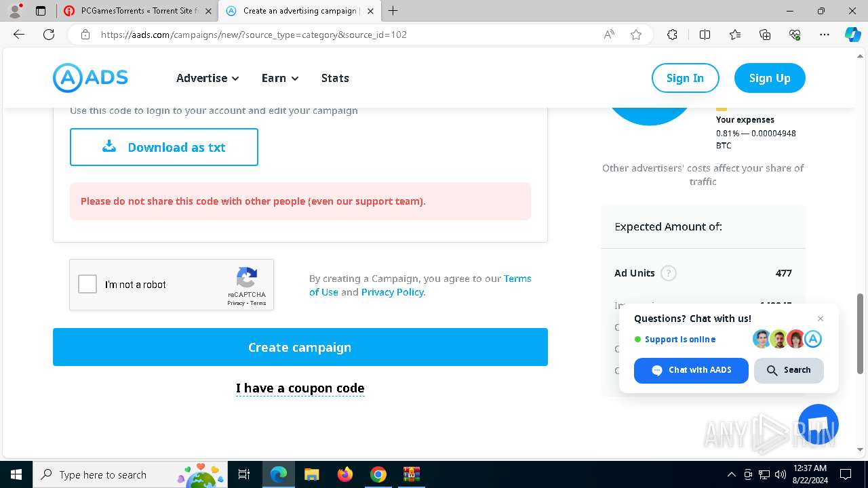View site information lock icon
The width and height of the screenshot is (868, 488).
point(85,35)
